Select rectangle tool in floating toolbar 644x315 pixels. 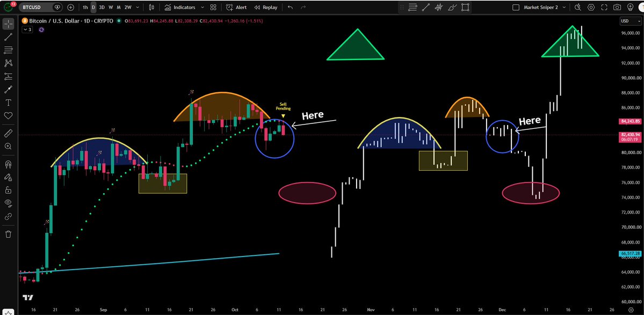tap(465, 7)
